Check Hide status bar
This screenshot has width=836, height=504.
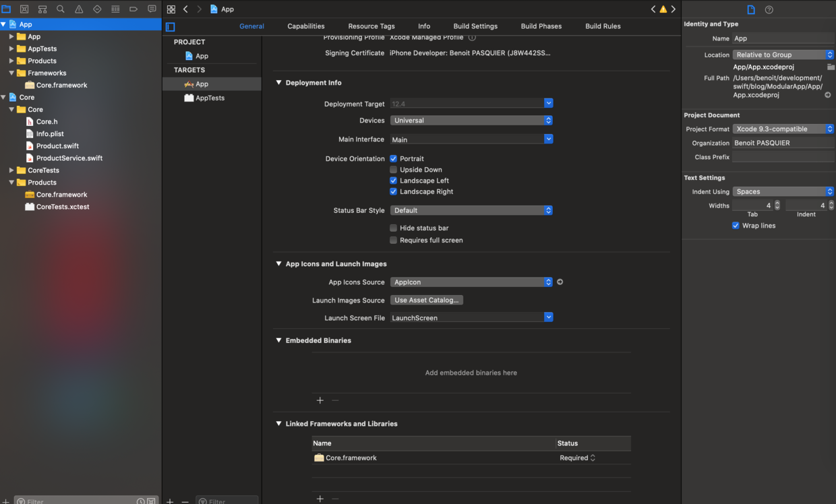(394, 228)
